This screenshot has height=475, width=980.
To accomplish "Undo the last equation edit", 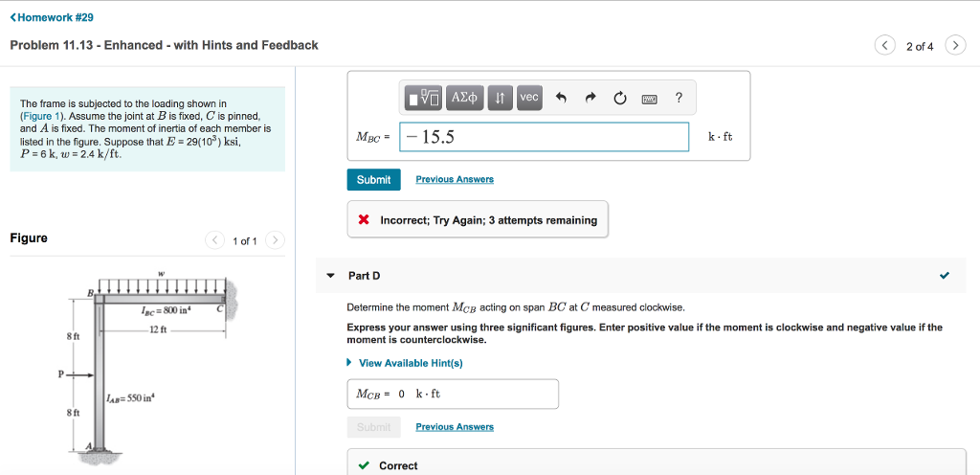I will pyautogui.click(x=561, y=98).
